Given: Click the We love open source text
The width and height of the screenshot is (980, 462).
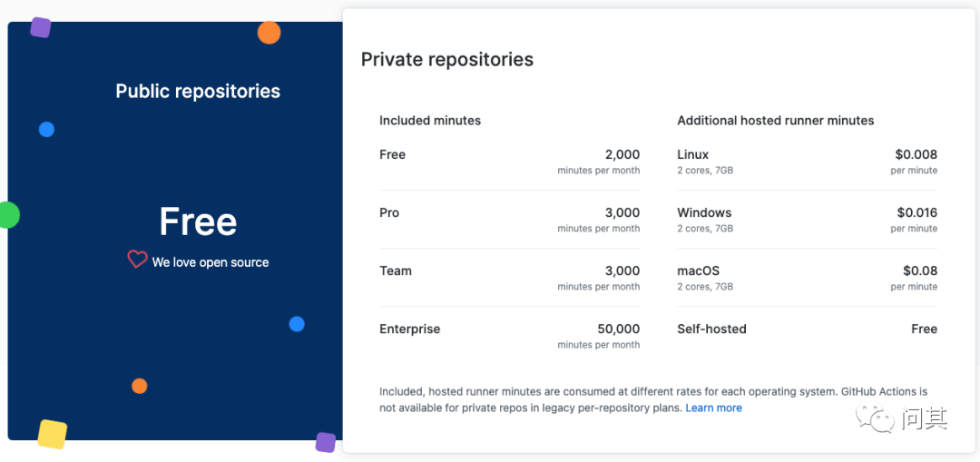Looking at the screenshot, I should [x=211, y=262].
